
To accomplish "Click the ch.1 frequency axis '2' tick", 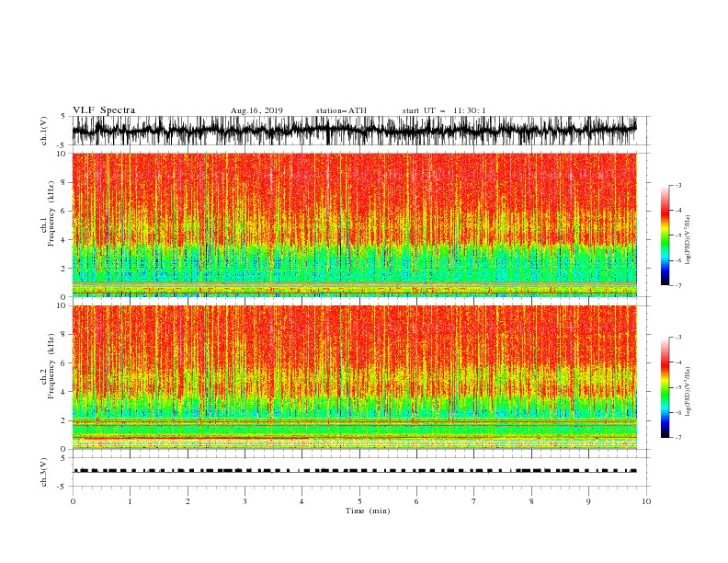I will [64, 268].
